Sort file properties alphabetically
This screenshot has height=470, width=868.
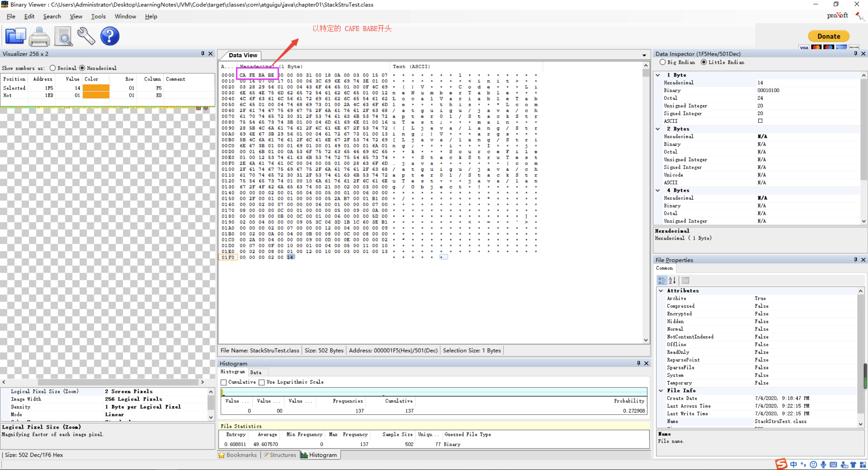[x=672, y=280]
